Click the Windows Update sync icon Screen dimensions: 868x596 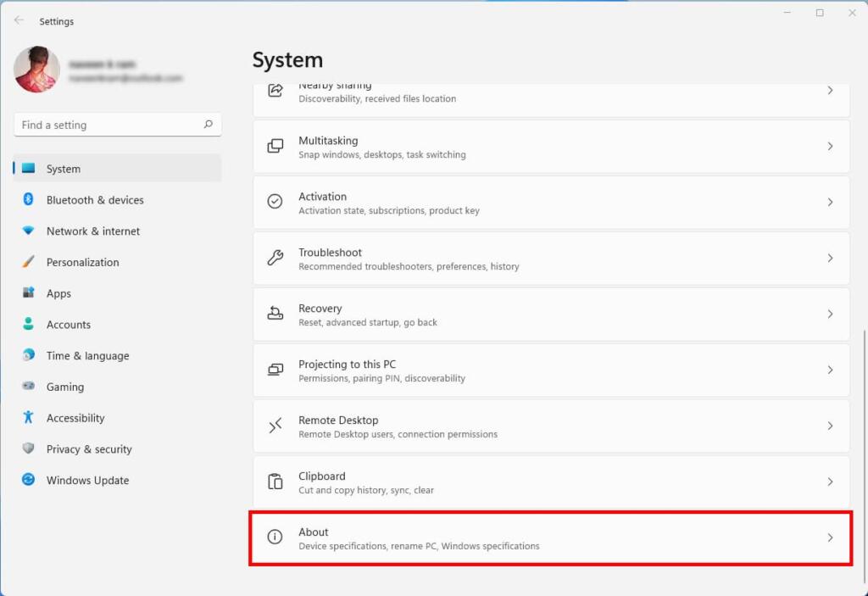[28, 480]
